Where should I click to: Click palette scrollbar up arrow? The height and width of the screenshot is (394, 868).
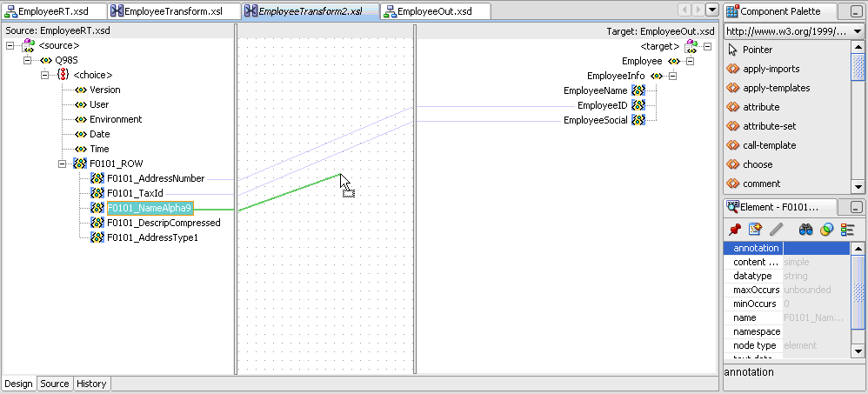coord(858,47)
